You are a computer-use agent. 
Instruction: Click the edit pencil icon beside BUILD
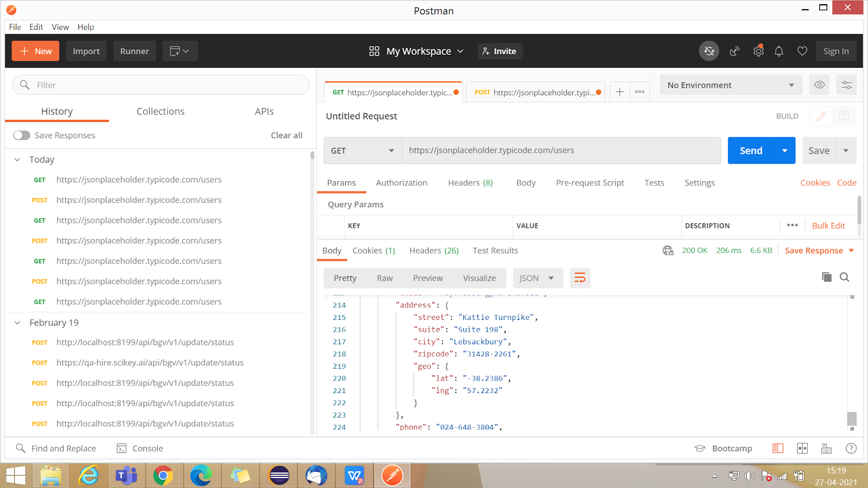[x=821, y=116]
